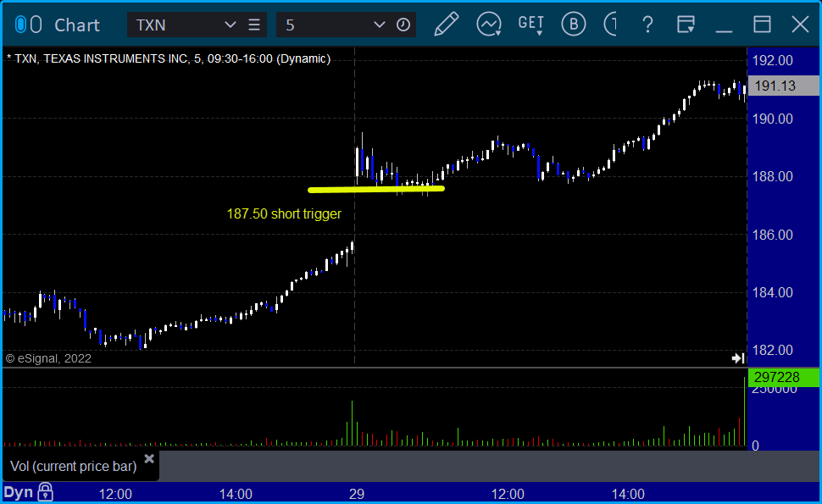Click the Vol (current price bar) label
Viewport: 822px width, 504px height.
point(74,466)
